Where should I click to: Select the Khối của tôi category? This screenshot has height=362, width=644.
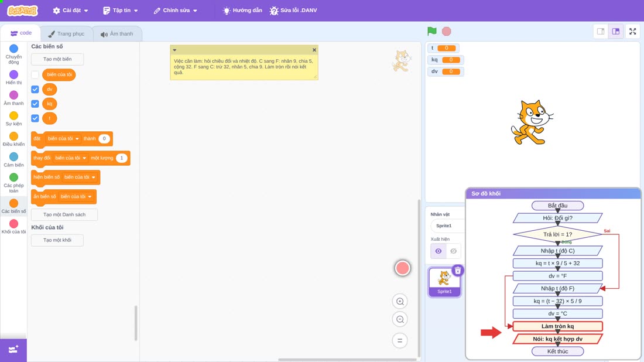(13, 227)
